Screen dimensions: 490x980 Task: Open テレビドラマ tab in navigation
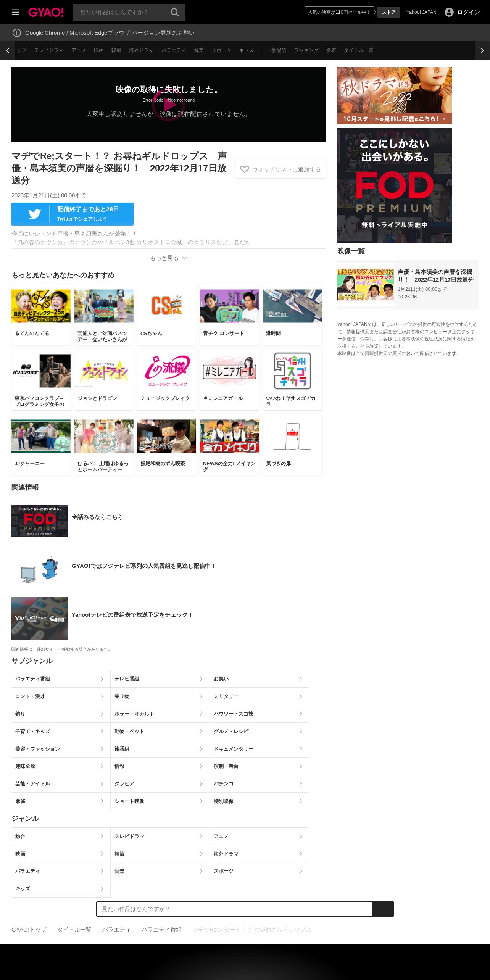[x=49, y=50]
